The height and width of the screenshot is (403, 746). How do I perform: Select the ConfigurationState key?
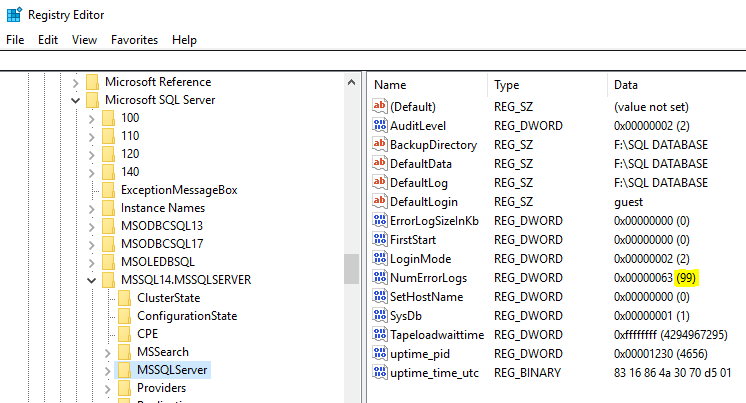187,316
